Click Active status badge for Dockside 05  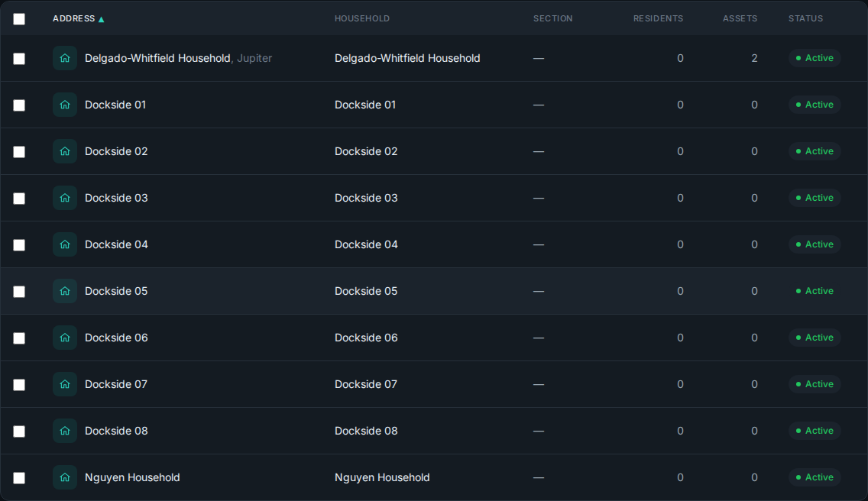[x=815, y=291]
